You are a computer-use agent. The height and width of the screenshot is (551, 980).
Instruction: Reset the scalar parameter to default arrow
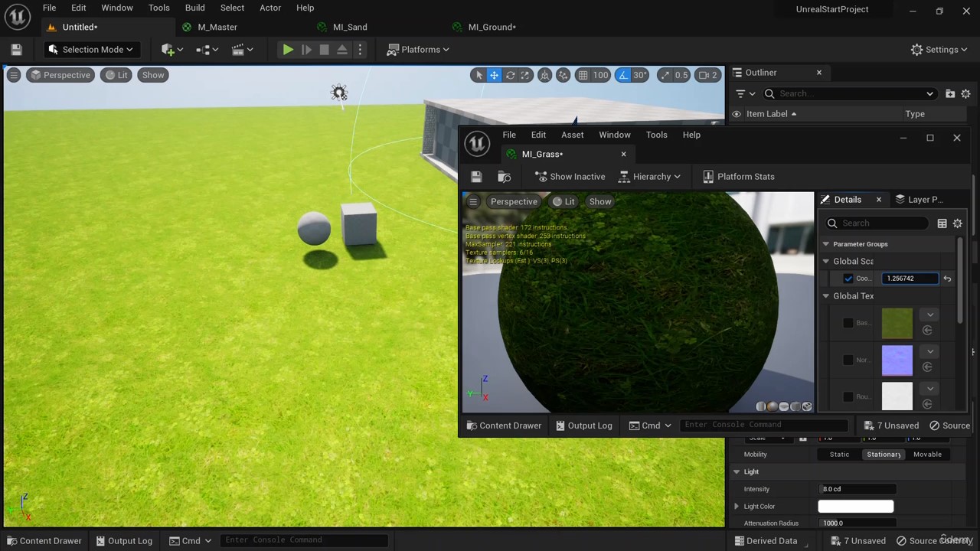947,279
